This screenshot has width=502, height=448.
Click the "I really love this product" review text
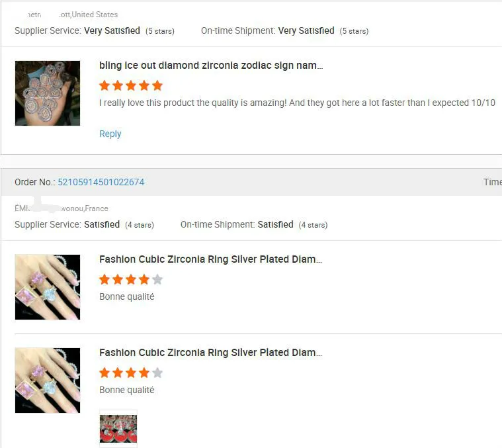297,103
